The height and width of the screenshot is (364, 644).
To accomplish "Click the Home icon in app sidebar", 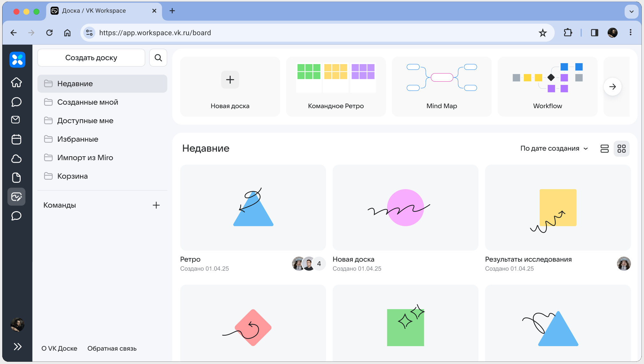I will [16, 82].
